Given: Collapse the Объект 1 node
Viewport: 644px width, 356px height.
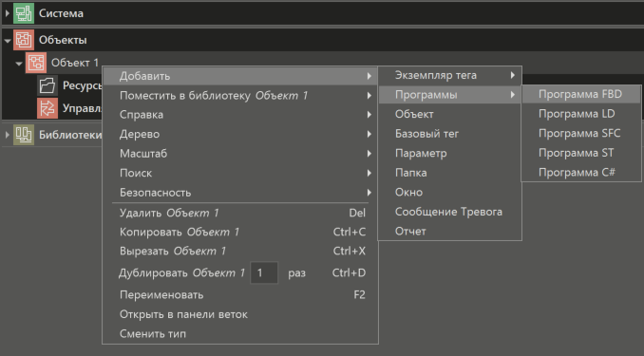Looking at the screenshot, I should (19, 64).
